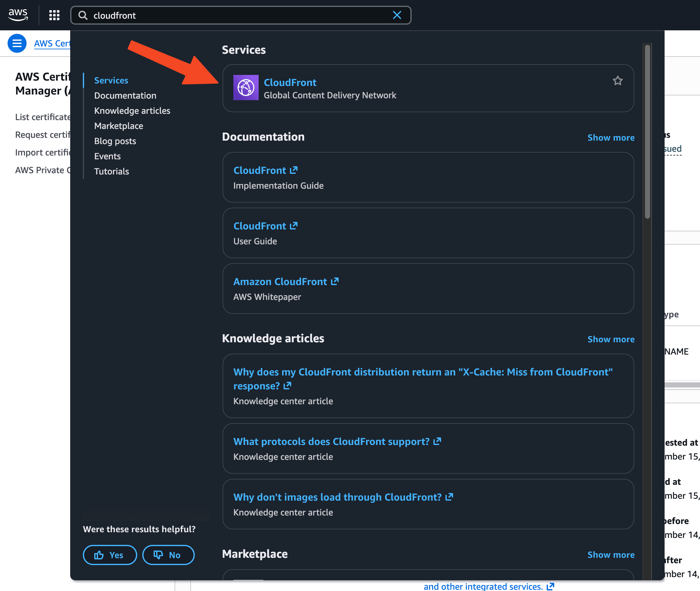Open the CloudFront service icon
The height and width of the screenshot is (591, 700).
[x=246, y=88]
